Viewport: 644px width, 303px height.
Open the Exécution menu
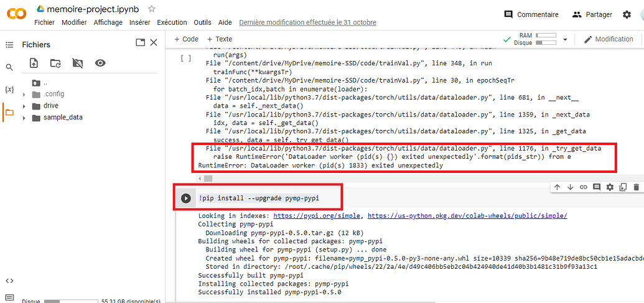[x=172, y=22]
